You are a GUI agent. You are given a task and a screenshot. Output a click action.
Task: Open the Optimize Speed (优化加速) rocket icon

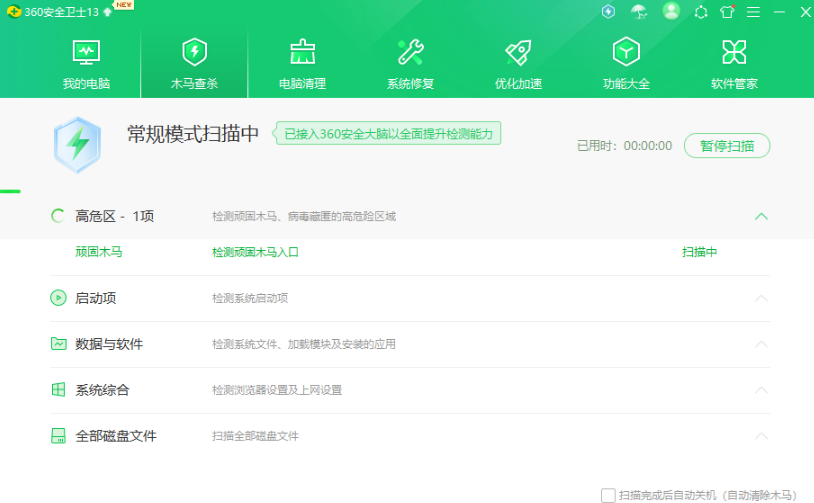(x=518, y=52)
